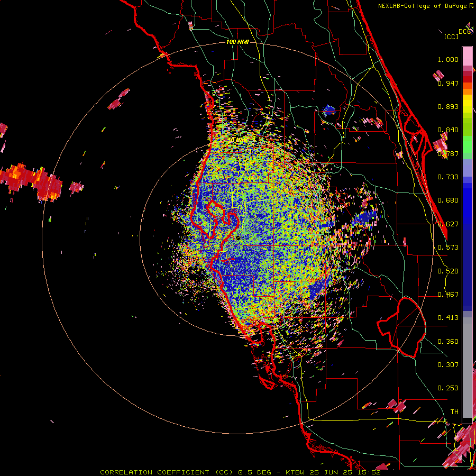This screenshot has height=476, width=476.
Task: Click the 0.733 scale value
Action: [x=448, y=177]
